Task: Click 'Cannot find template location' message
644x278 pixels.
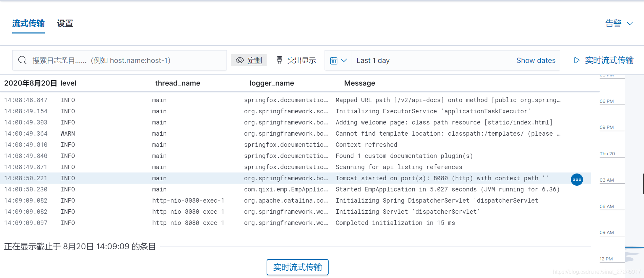Action: [x=448, y=134]
